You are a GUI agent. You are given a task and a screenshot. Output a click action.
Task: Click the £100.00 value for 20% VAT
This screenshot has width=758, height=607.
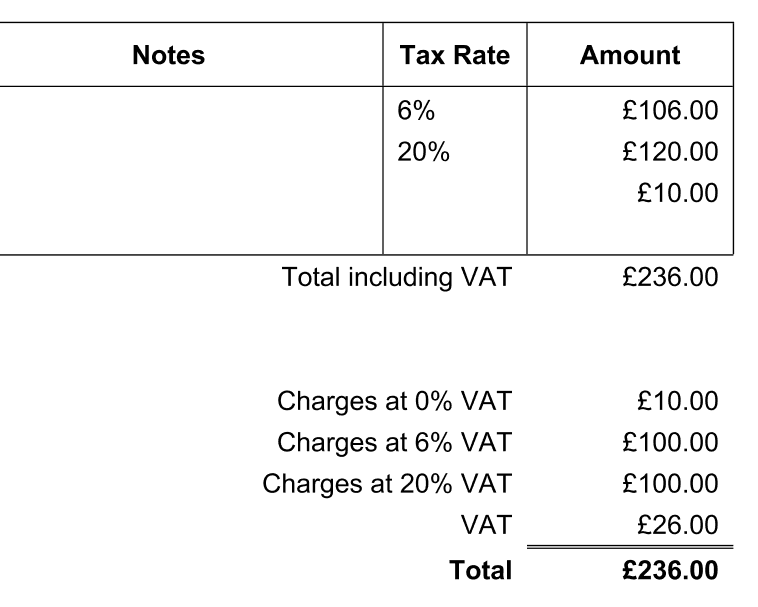pyautogui.click(x=670, y=484)
